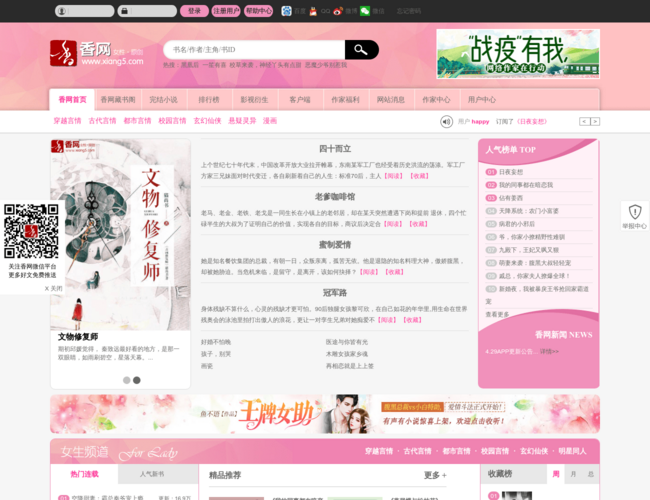Click 查看更多 in popularity panel

click(497, 314)
